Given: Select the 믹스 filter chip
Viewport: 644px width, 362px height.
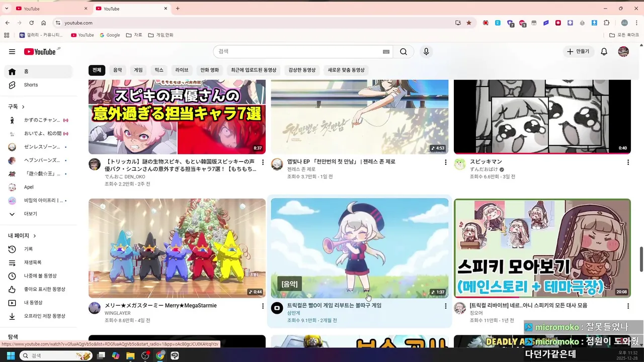Looking at the screenshot, I should 159,70.
